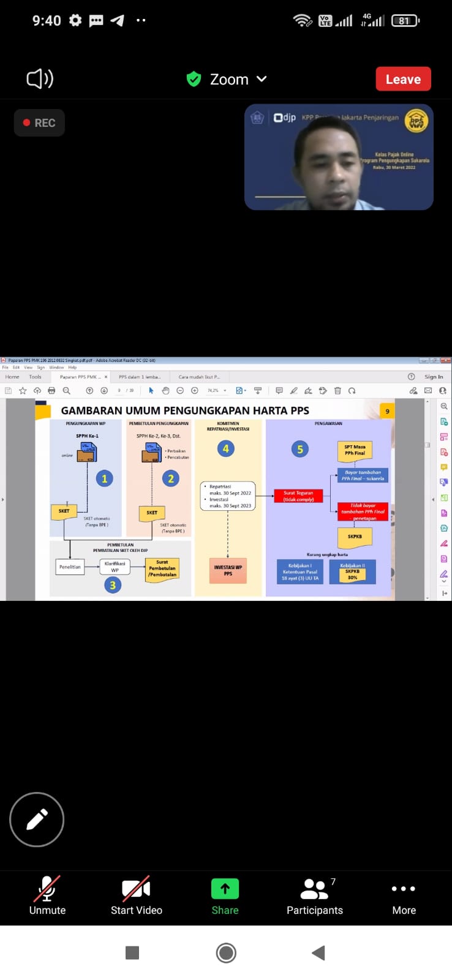Open the 74,2% zoom level dropdown

[217, 391]
